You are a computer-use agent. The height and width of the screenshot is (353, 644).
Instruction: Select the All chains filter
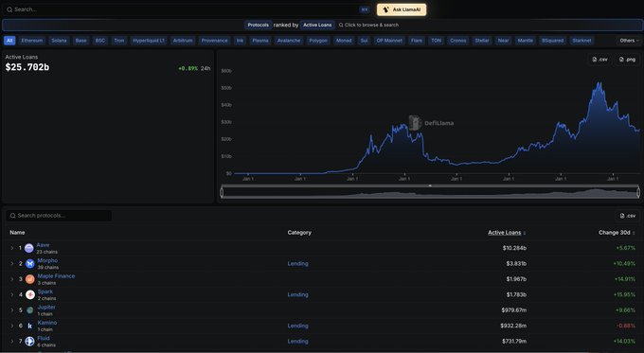coord(9,41)
